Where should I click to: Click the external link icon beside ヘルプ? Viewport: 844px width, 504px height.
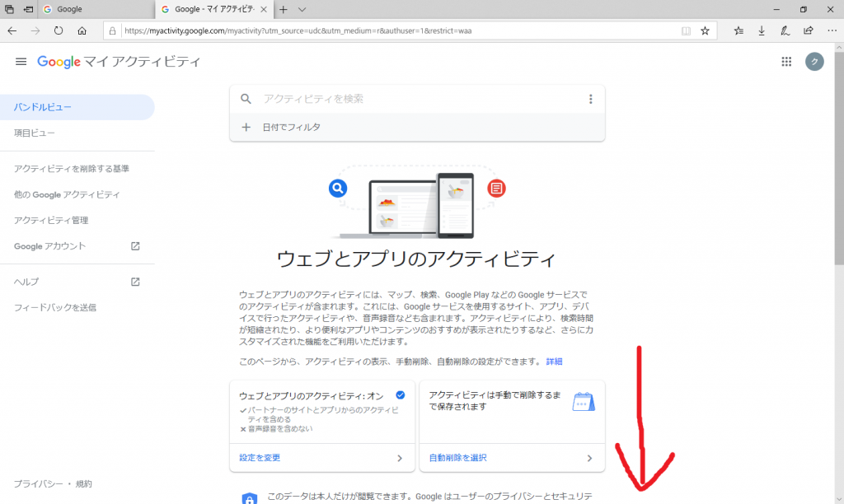tap(135, 282)
